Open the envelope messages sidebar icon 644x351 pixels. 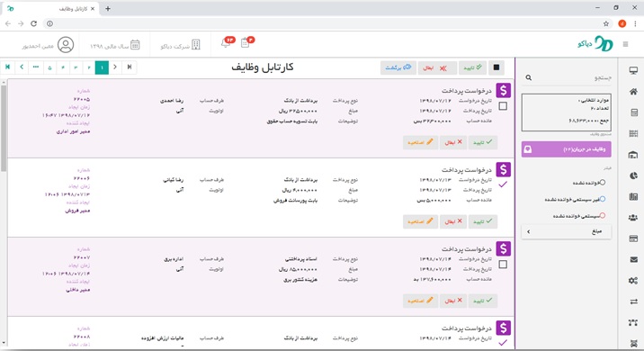pyautogui.click(x=633, y=259)
